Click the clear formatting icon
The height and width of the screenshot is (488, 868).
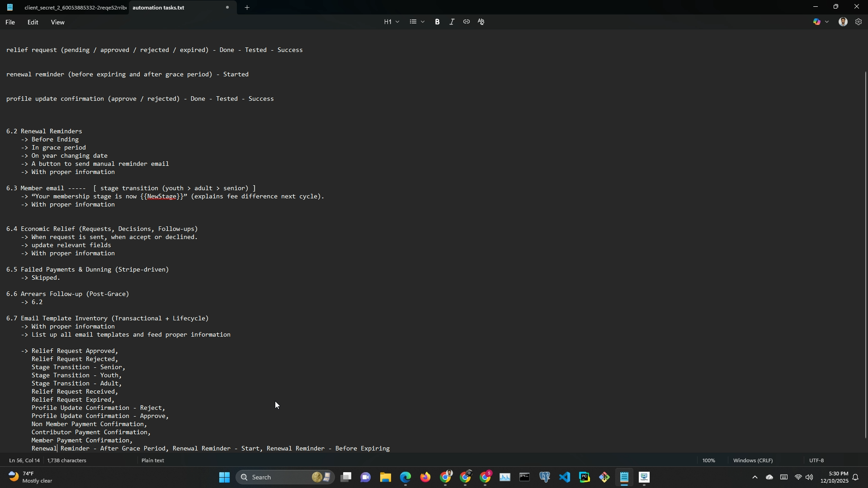pyautogui.click(x=481, y=22)
